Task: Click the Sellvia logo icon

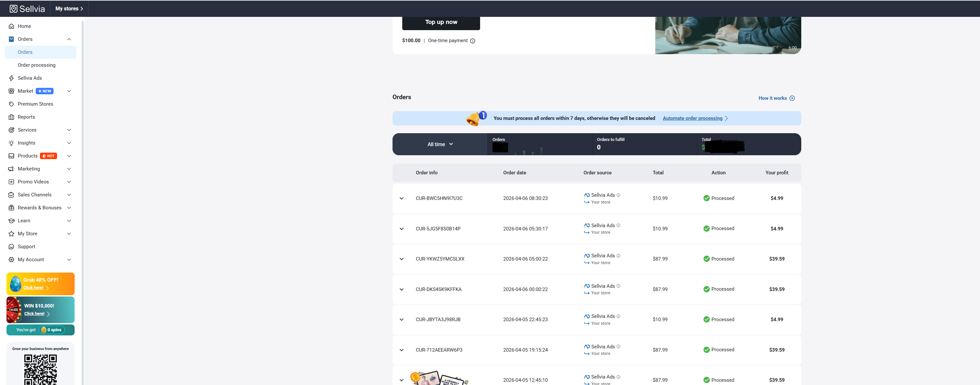Action: pos(13,9)
